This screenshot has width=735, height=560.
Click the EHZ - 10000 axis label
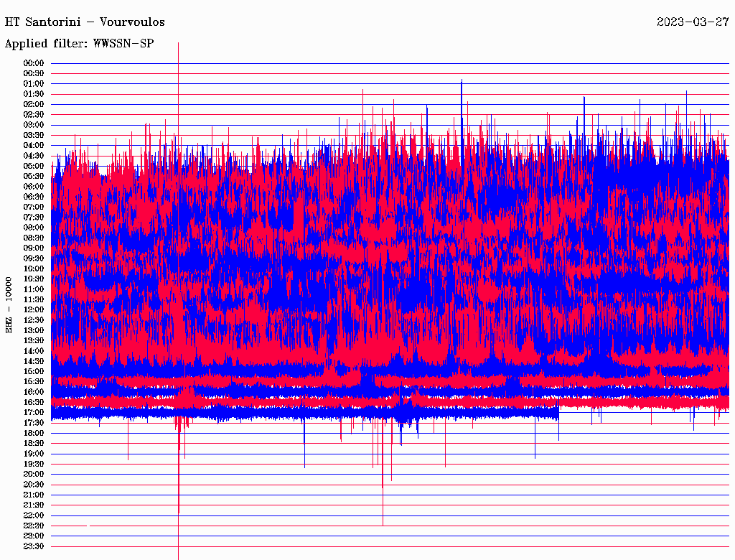[x=9, y=304]
